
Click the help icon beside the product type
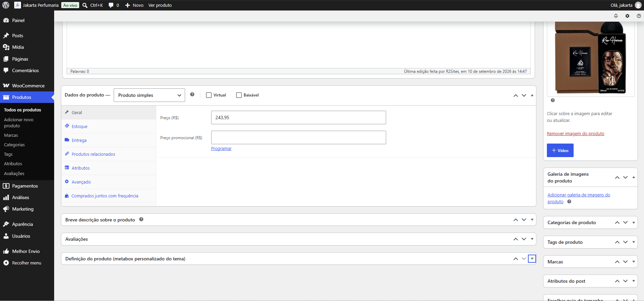coord(192,94)
